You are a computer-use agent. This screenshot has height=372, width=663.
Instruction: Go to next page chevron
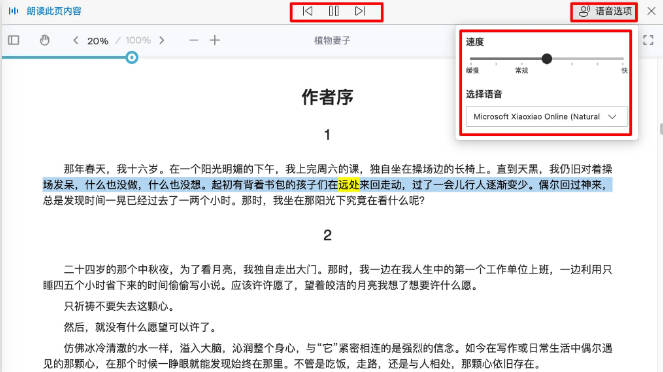click(x=162, y=40)
